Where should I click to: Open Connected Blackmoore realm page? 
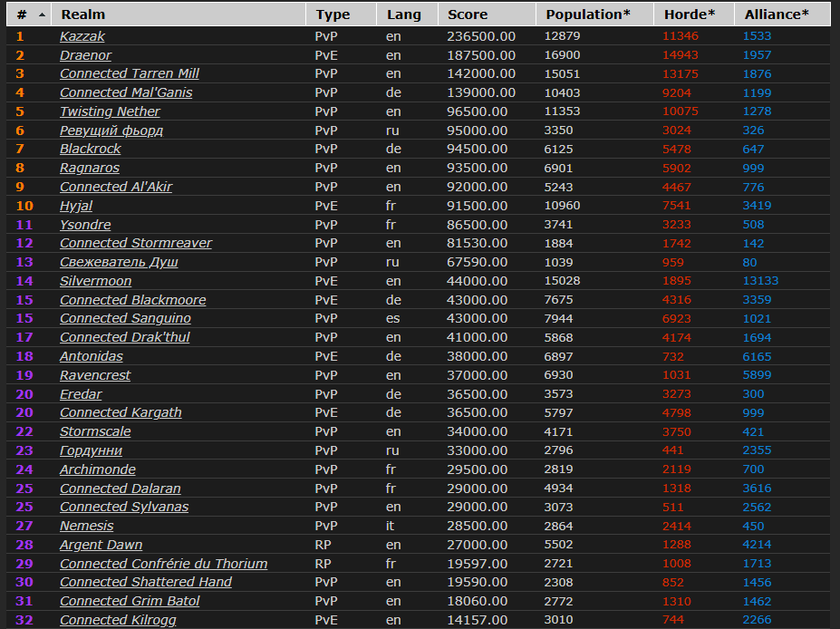[x=133, y=300]
